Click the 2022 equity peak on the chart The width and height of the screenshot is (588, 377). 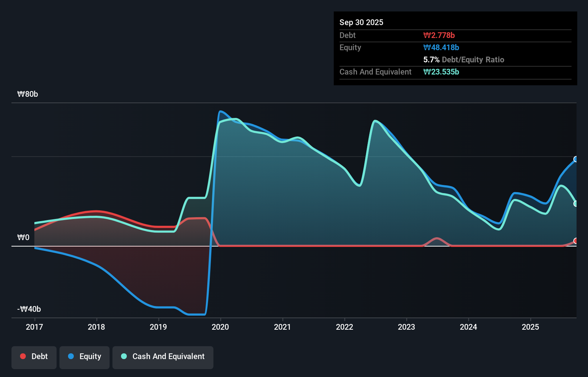click(375, 122)
